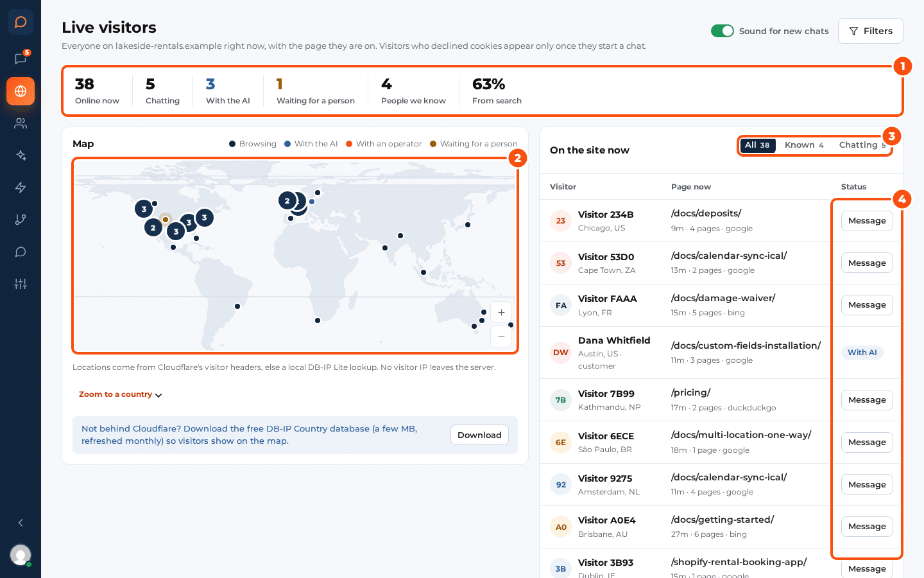The width and height of the screenshot is (924, 578).
Task: Message Visitor FAAA from Lyon
Action: pyautogui.click(x=867, y=305)
